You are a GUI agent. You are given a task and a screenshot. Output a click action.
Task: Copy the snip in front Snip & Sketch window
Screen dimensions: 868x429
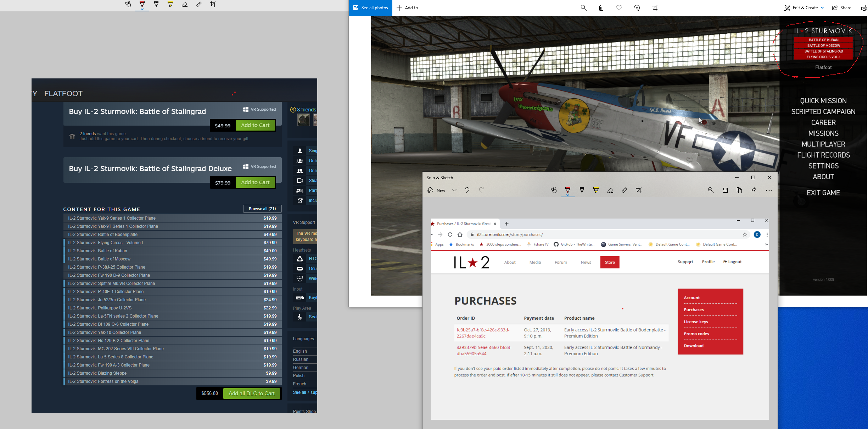739,190
